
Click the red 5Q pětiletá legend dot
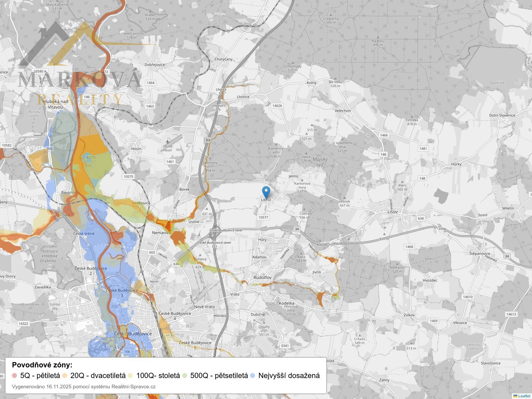click(14, 376)
